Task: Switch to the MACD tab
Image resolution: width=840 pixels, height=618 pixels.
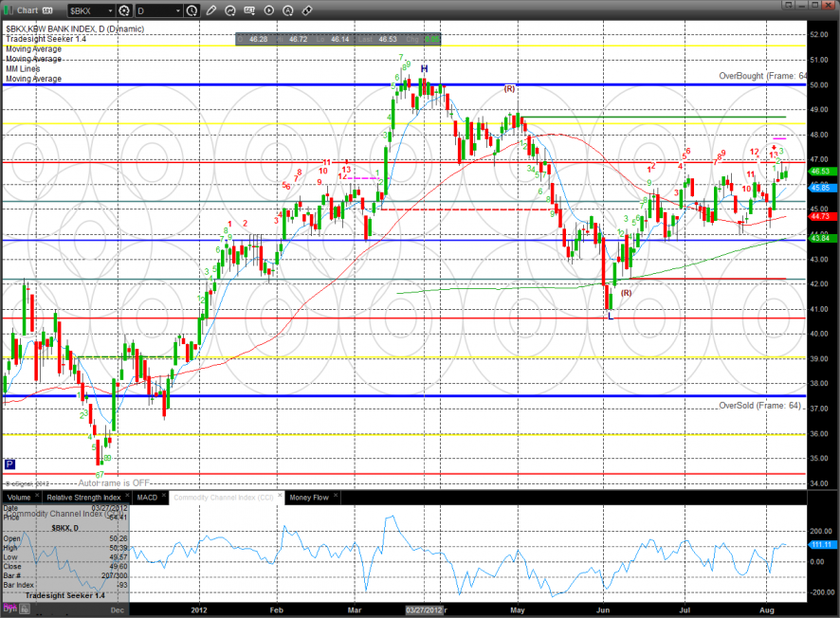Action: [147, 497]
